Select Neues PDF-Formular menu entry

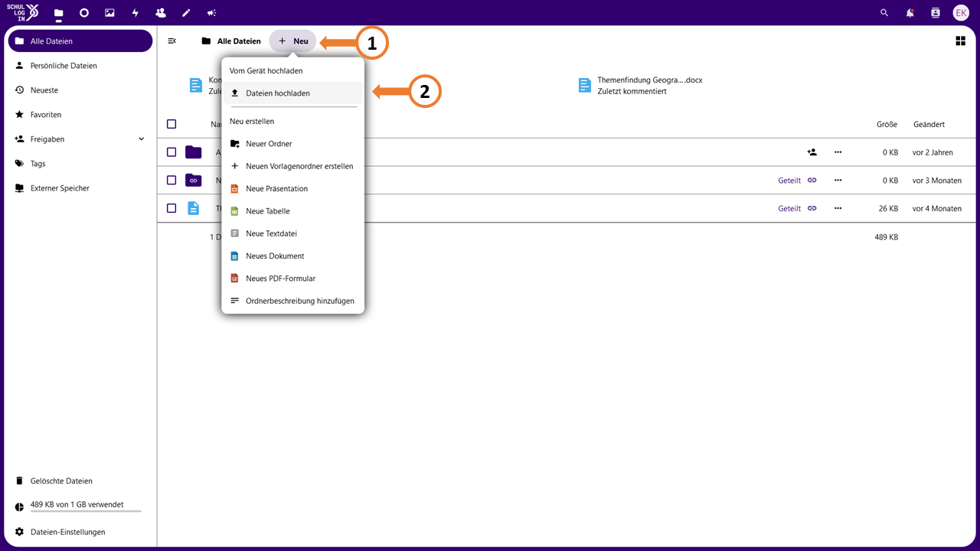pyautogui.click(x=292, y=279)
